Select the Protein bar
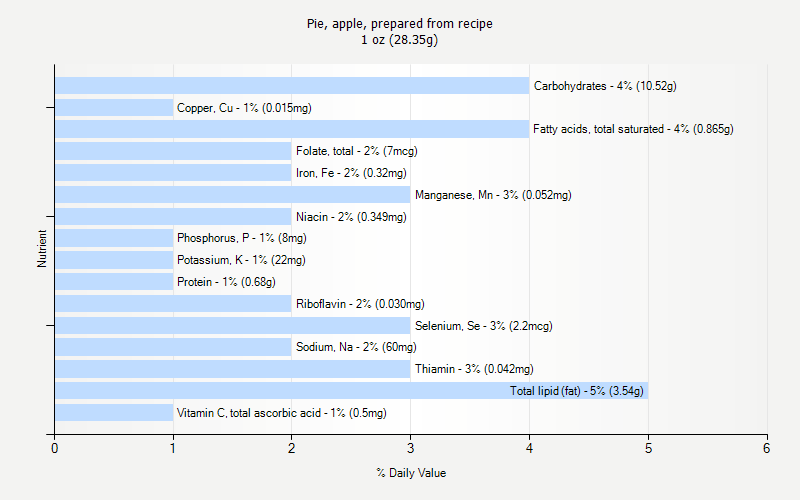Viewport: 800px width, 500px height. click(x=114, y=282)
